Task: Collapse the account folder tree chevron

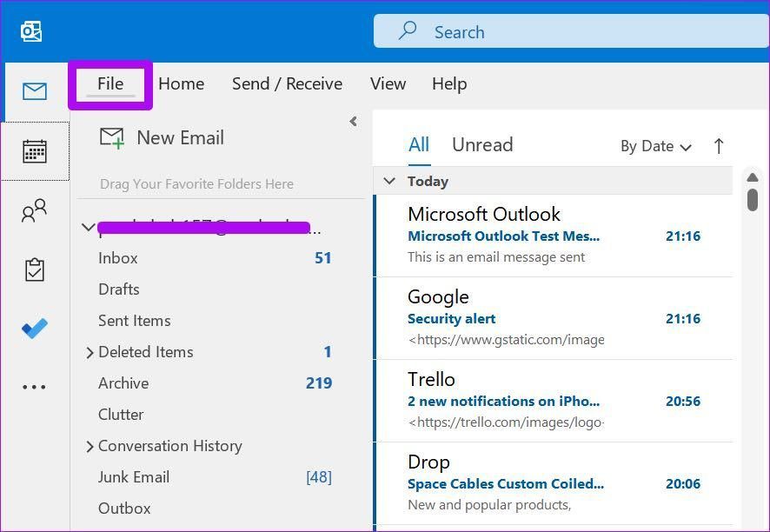Action: pos(89,227)
